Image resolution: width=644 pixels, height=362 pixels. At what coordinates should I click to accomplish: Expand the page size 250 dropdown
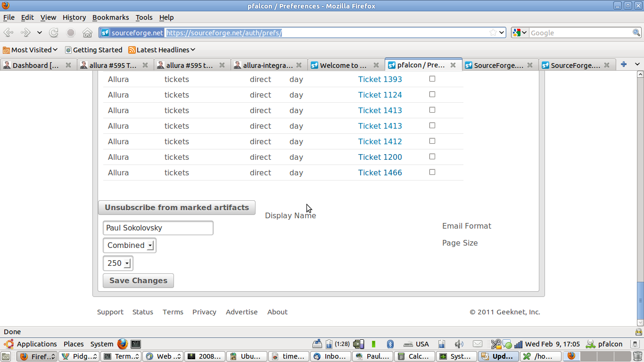click(118, 263)
